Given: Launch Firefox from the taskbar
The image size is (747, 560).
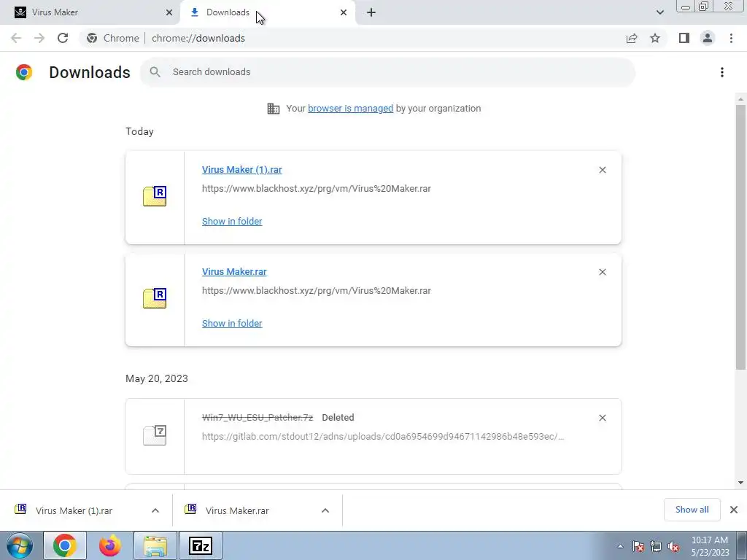Looking at the screenshot, I should click(x=110, y=545).
